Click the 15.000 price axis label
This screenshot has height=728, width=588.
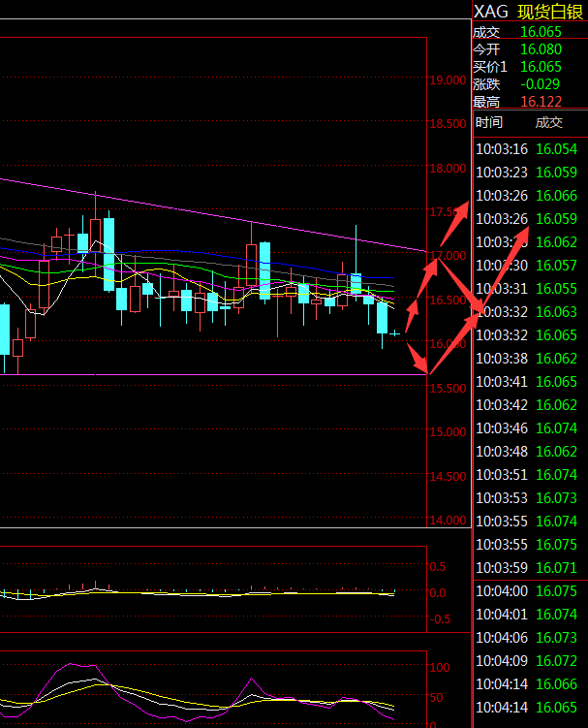pyautogui.click(x=448, y=432)
